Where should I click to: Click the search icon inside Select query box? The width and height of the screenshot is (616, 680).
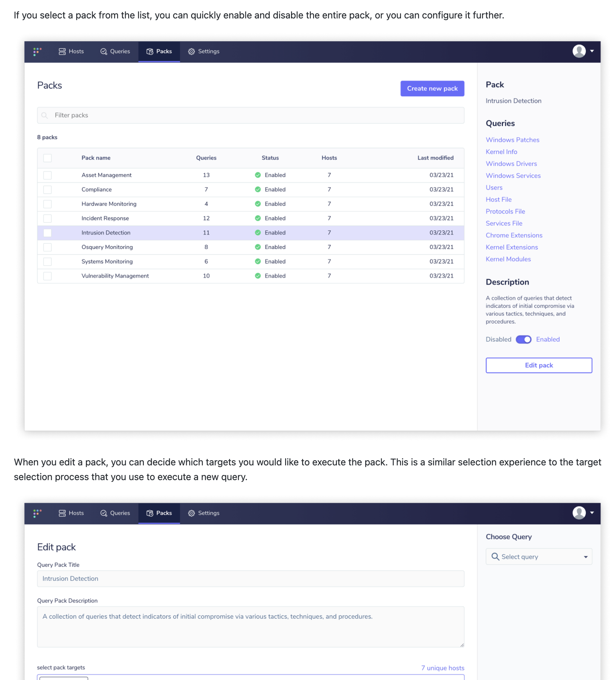(495, 556)
